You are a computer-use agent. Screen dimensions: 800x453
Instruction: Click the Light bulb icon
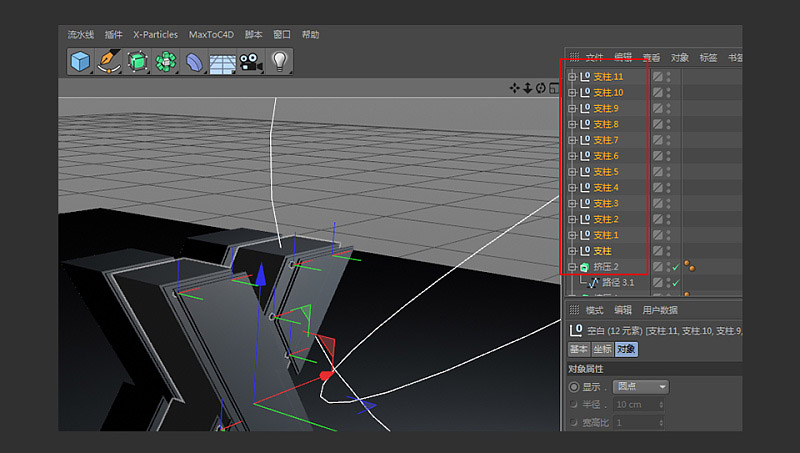click(279, 62)
